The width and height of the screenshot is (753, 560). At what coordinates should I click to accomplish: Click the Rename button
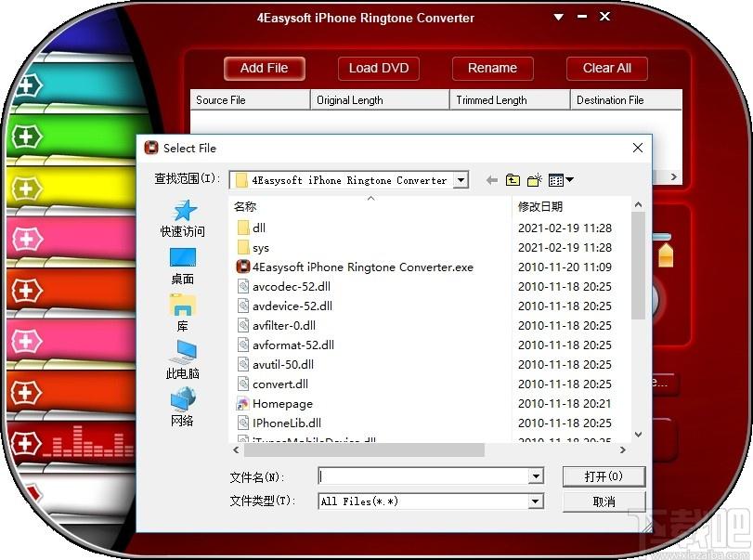point(493,68)
